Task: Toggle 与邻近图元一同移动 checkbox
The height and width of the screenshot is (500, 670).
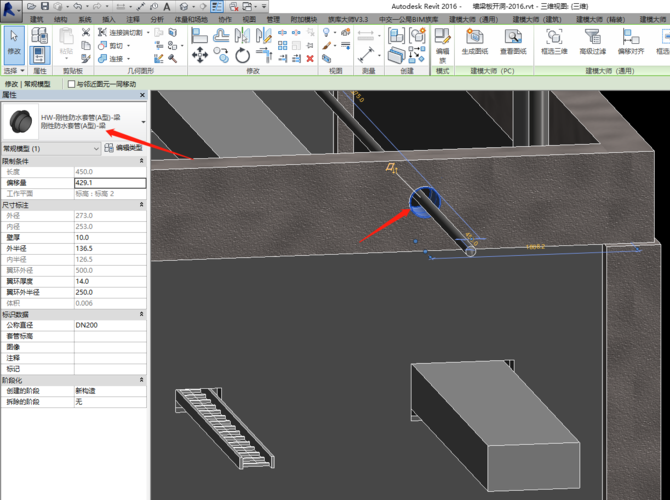Action: pyautogui.click(x=70, y=84)
